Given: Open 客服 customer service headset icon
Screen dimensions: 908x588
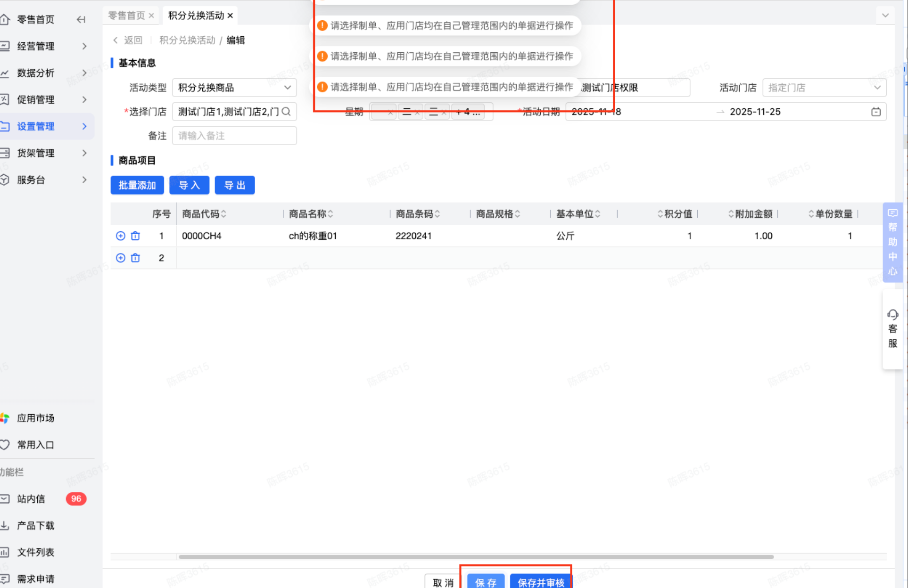Looking at the screenshot, I should (892, 314).
